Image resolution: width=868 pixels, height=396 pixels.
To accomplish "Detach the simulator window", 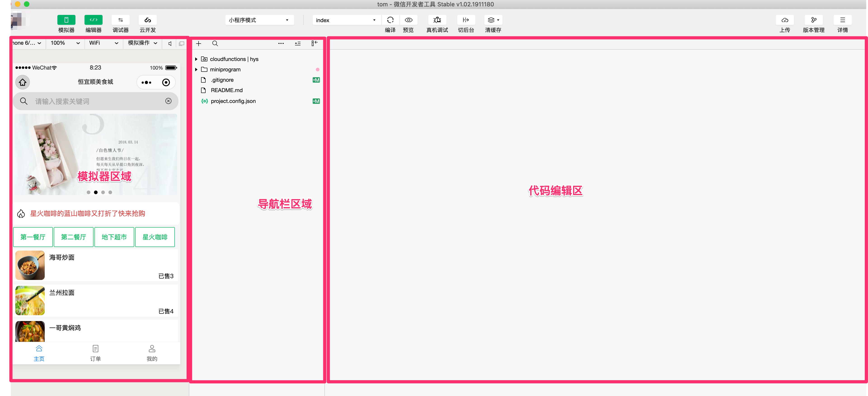I will [182, 43].
